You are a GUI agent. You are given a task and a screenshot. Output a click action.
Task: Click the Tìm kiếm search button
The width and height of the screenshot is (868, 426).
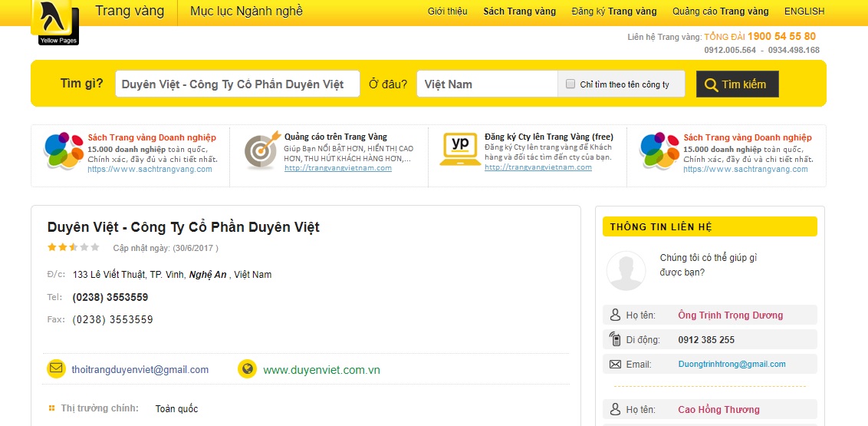[738, 84]
